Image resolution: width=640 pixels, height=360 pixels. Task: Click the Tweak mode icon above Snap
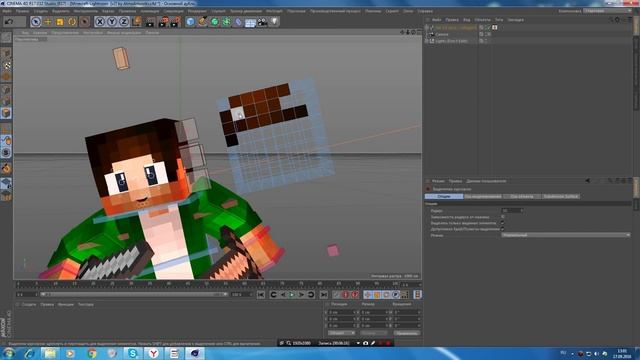[6, 140]
